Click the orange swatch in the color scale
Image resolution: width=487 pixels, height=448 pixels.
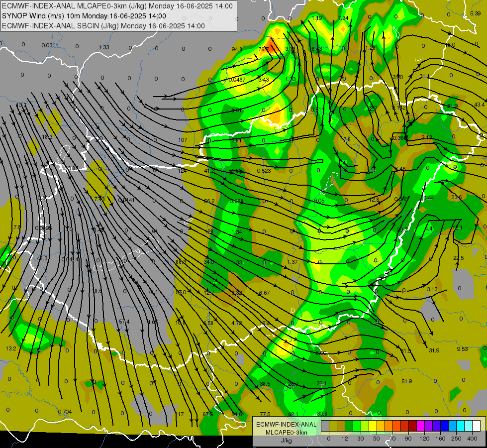(389, 426)
